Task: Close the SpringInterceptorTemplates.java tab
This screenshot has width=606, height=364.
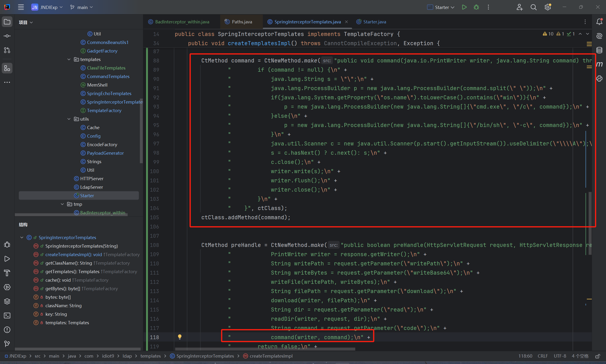Action: pyautogui.click(x=346, y=22)
